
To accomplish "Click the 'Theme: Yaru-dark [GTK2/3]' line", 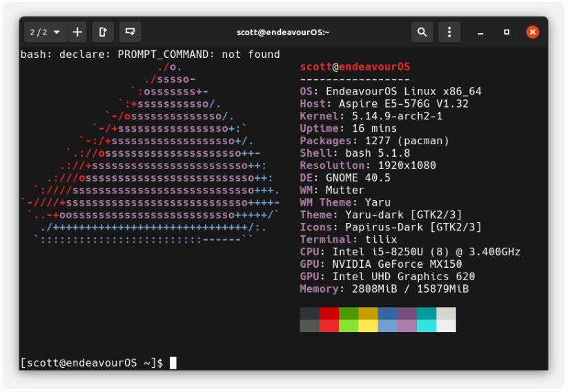I will [x=381, y=215].
